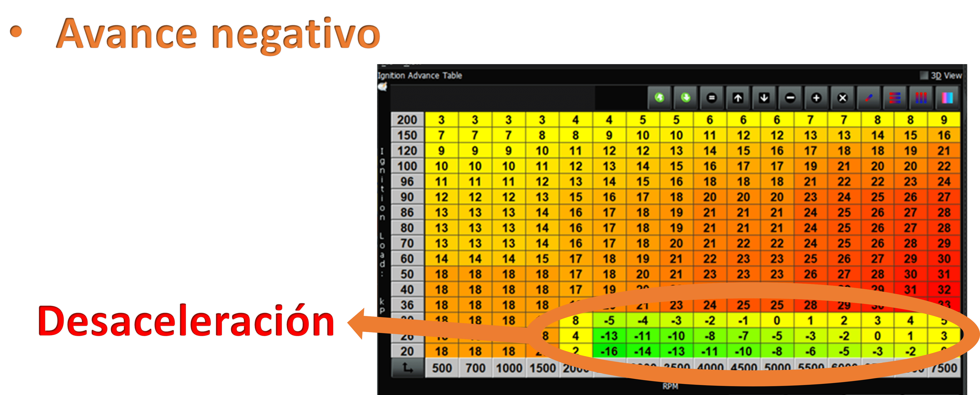Screen dimensions: 980x395
Task: Select cell at 20 kPa and 500 RPM showing 18
Action: (x=442, y=351)
